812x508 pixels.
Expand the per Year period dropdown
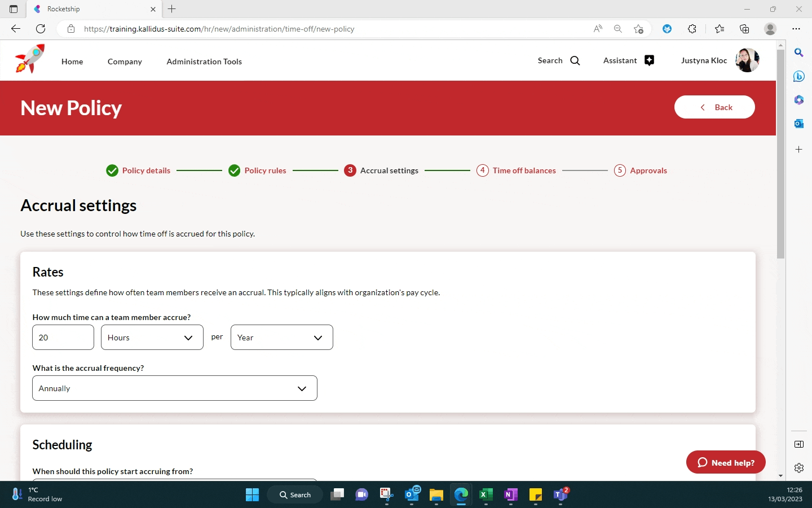[x=281, y=338]
